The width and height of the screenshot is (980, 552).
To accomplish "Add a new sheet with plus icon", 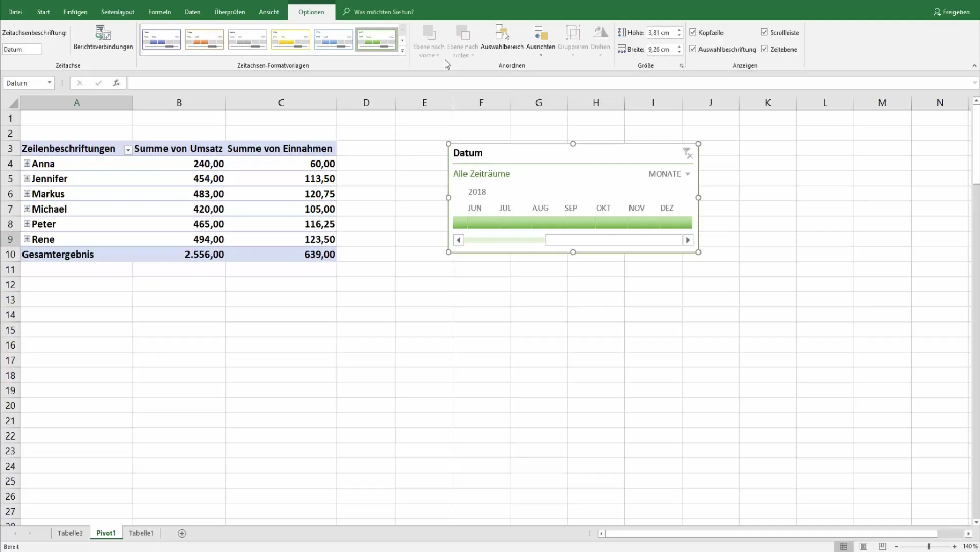I will coord(182,533).
